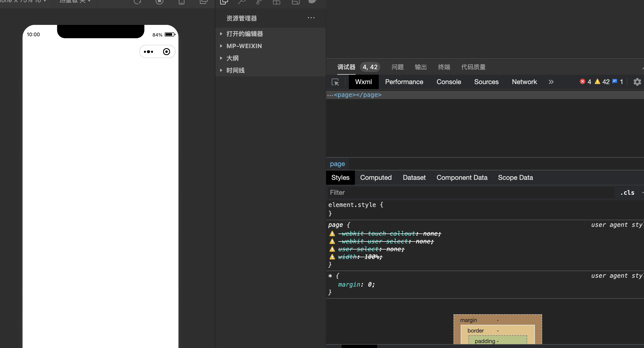Focus the styles Filter input field

pos(471,193)
